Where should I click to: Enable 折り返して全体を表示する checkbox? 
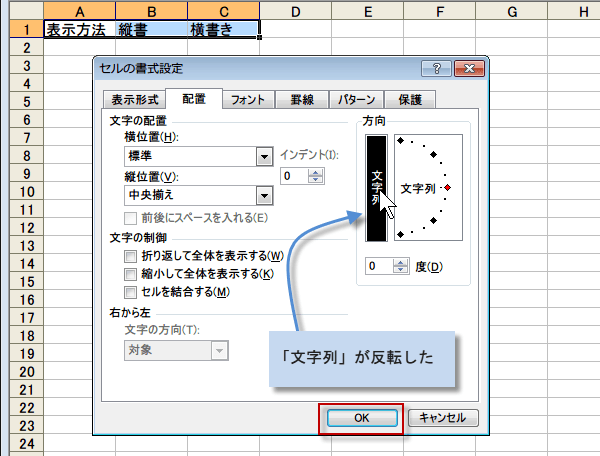[130, 256]
